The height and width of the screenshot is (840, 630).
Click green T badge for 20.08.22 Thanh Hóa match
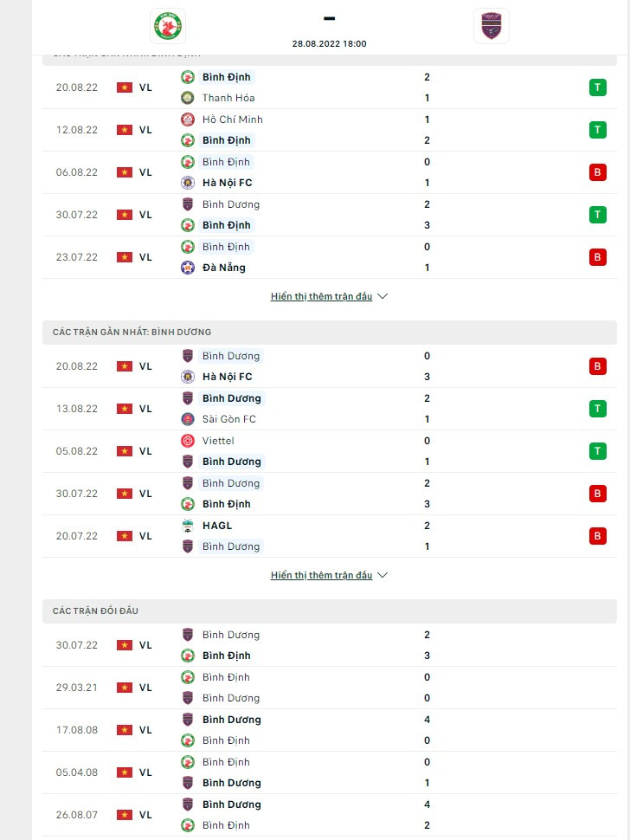pos(597,87)
